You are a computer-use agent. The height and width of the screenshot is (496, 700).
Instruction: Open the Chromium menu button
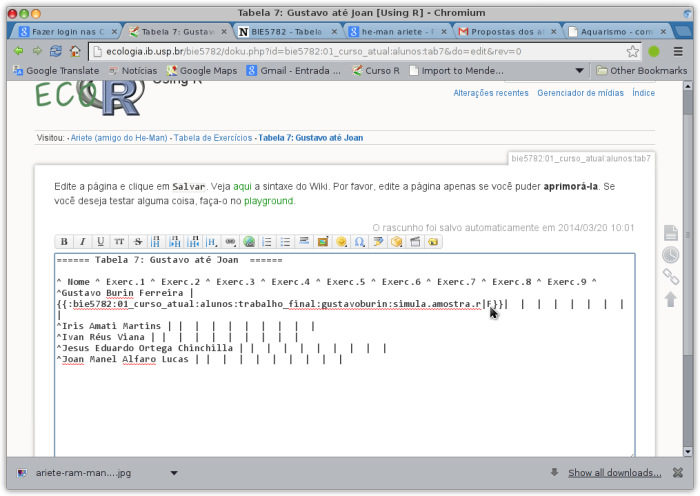point(679,51)
